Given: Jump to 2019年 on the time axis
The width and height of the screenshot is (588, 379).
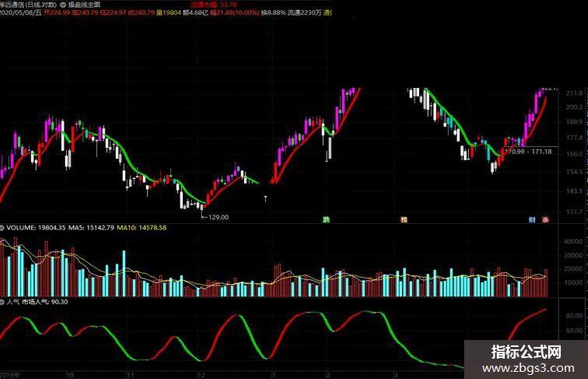Looking at the screenshot, I should pyautogui.click(x=11, y=375).
